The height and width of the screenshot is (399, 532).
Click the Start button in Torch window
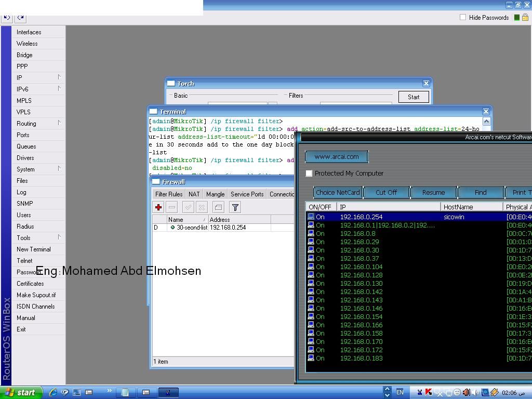pyautogui.click(x=414, y=97)
